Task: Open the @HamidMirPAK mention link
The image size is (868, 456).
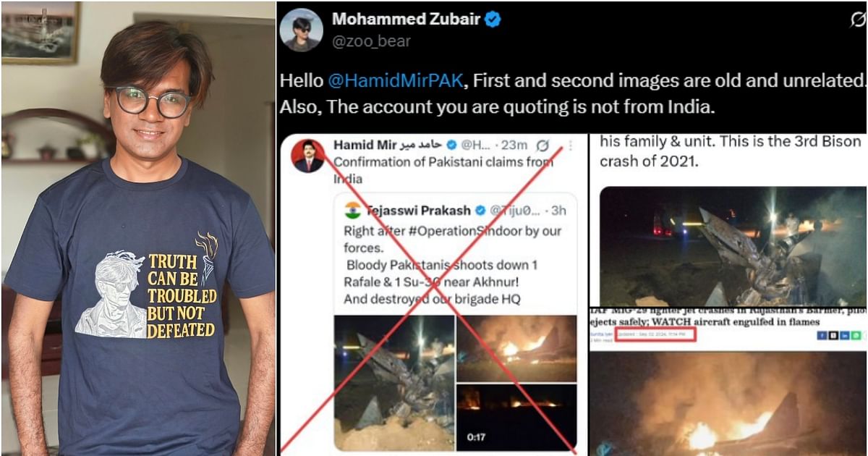Action: 395,81
